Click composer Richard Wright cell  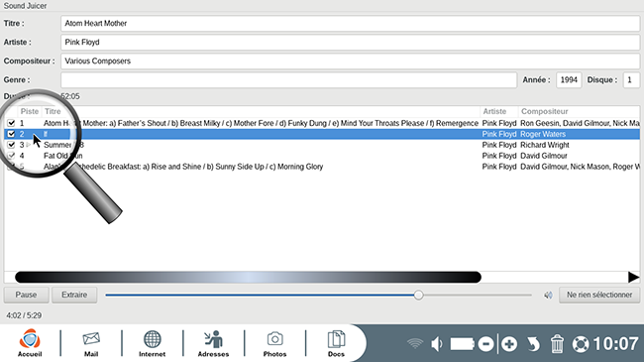(x=545, y=145)
